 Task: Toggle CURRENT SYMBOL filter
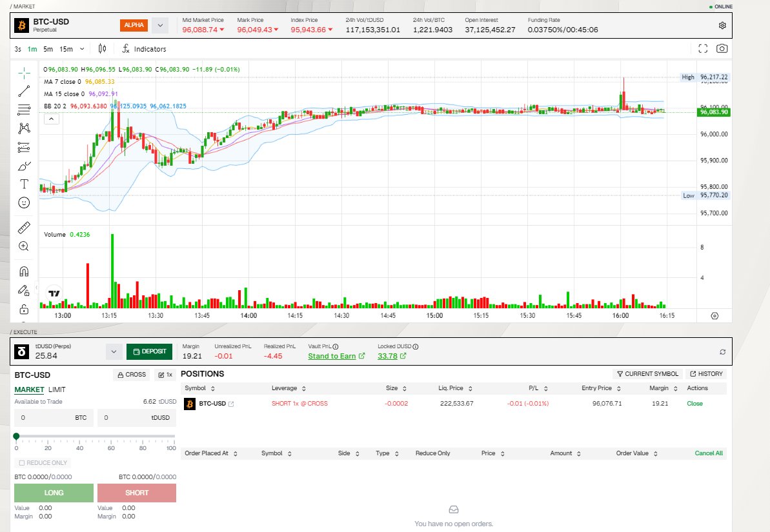(x=647, y=374)
